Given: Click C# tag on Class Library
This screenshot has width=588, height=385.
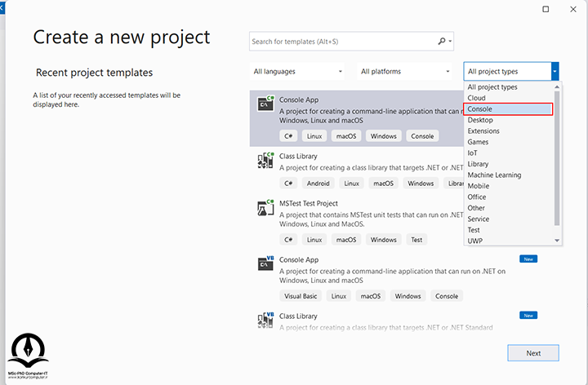Looking at the screenshot, I should coord(288,184).
